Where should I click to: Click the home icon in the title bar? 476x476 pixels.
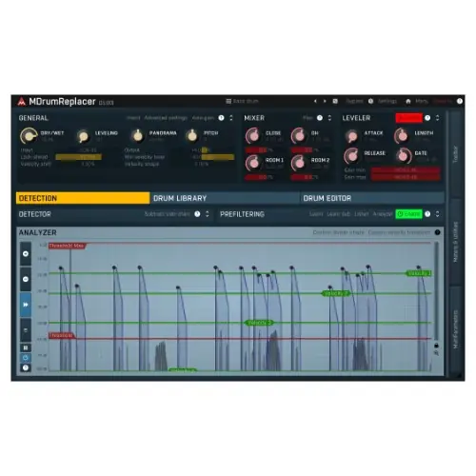pyautogui.click(x=408, y=101)
